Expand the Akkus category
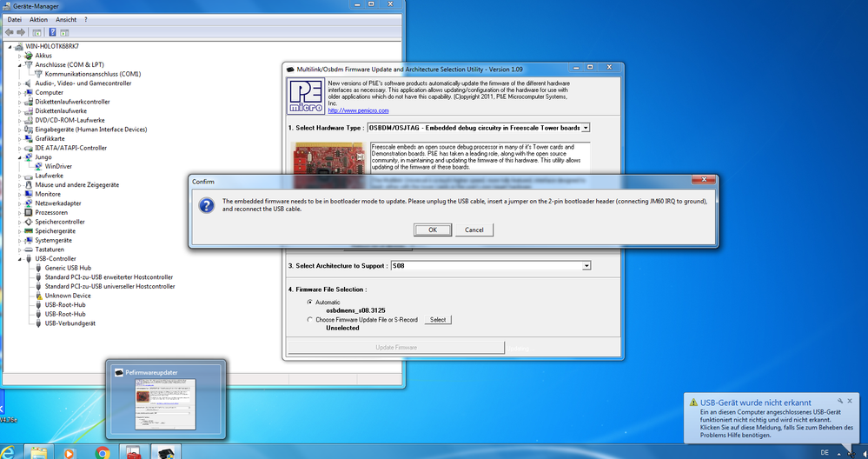The width and height of the screenshot is (868, 459). (x=20, y=56)
